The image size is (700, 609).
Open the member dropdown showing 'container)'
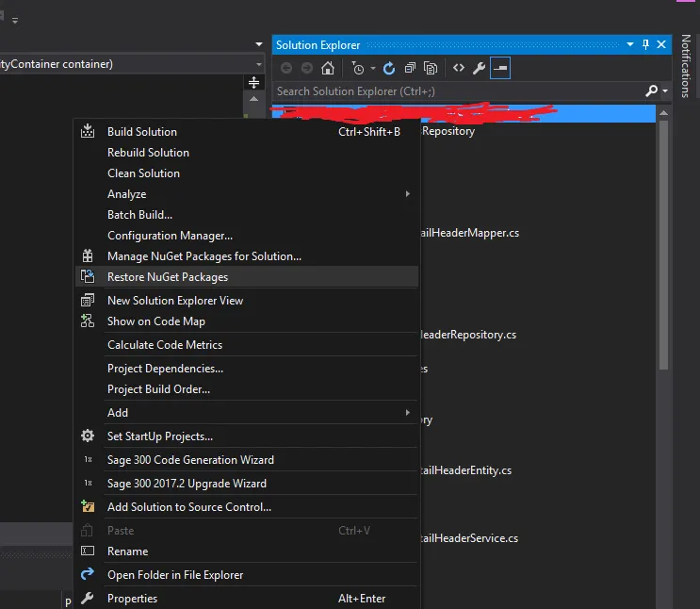[259, 64]
